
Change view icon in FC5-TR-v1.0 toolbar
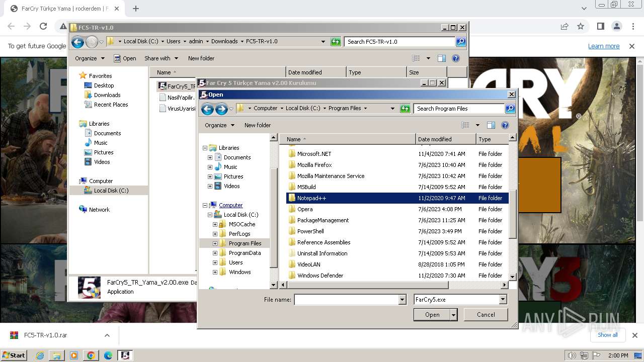pos(416,58)
